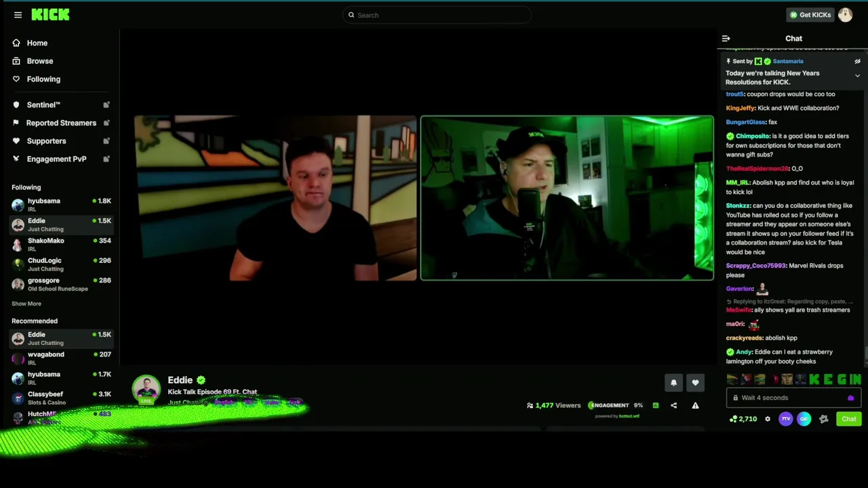Open hyubsama channel in Recommended list
The height and width of the screenshot is (488, 868).
pos(62,378)
